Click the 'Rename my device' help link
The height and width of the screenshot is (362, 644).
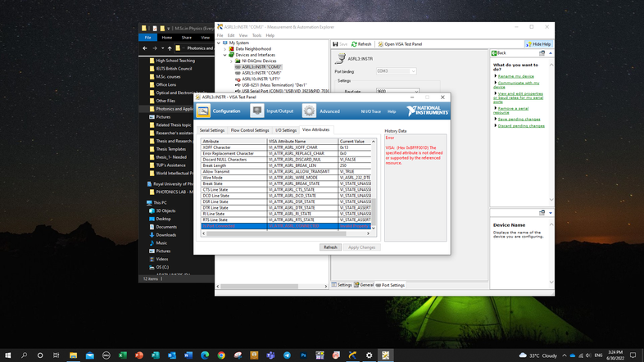click(x=516, y=76)
